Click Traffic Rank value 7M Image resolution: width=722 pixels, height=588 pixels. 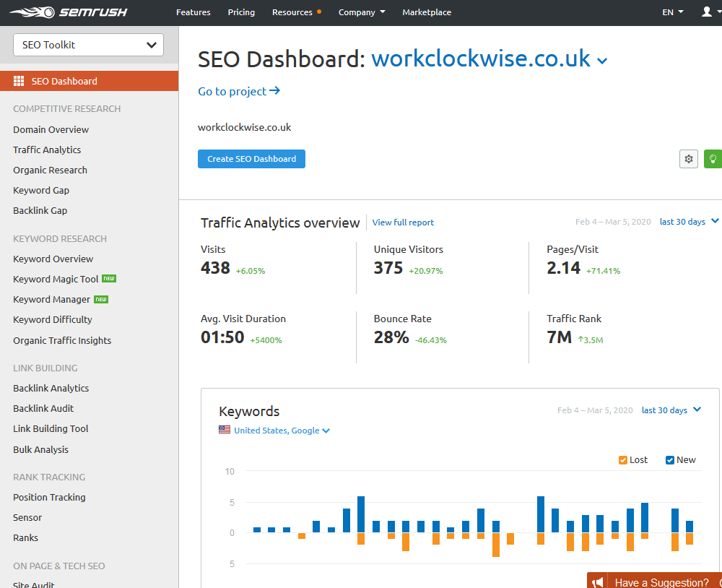pyautogui.click(x=559, y=337)
